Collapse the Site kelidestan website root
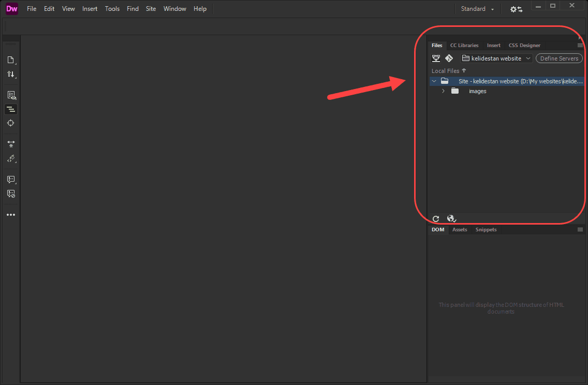The width and height of the screenshot is (588, 385). tap(434, 81)
